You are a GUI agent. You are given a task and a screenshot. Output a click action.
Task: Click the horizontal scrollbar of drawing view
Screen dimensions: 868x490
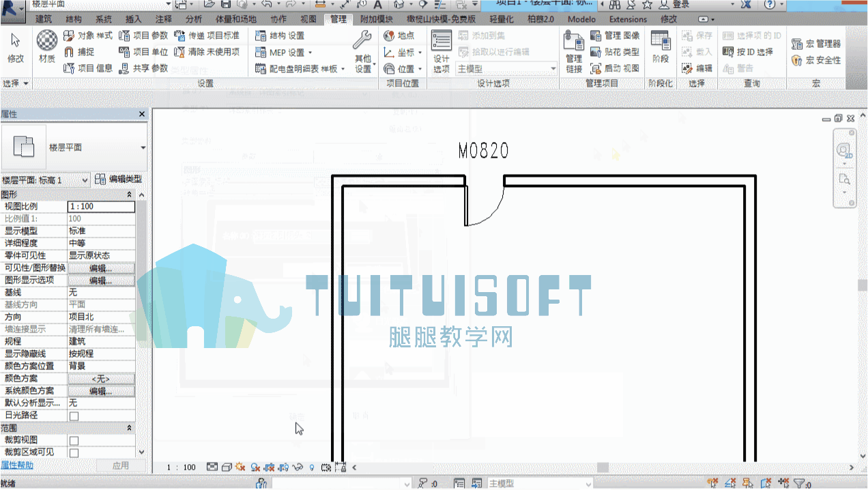point(603,467)
